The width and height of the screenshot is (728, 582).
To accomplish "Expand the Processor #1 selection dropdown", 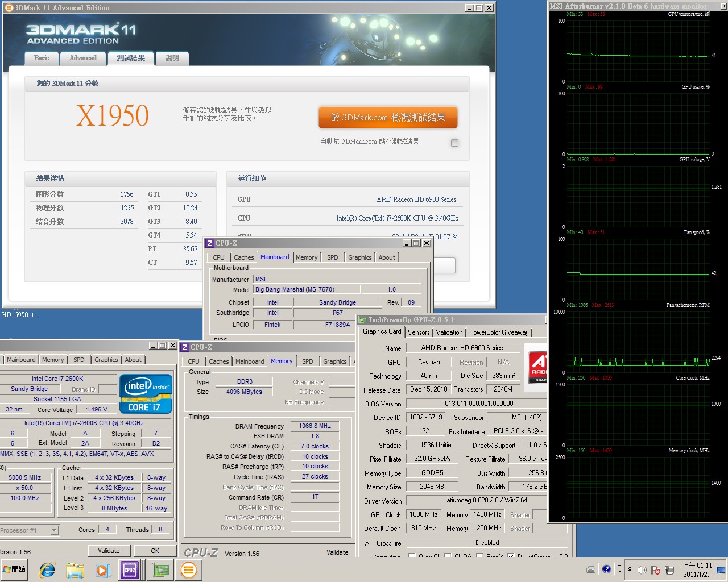I will point(55,530).
